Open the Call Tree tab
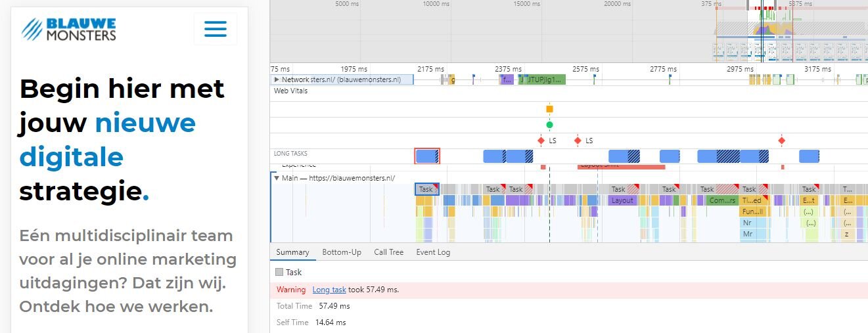 (x=388, y=252)
